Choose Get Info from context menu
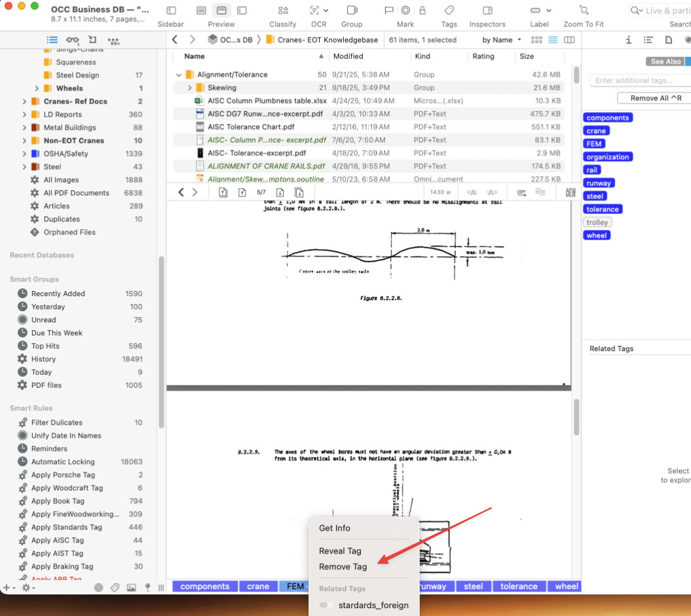The width and height of the screenshot is (691, 616). (334, 528)
